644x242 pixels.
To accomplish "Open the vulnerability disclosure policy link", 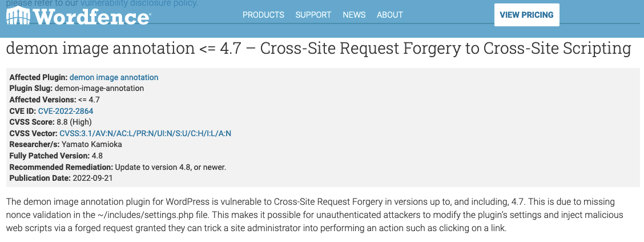I will [139, 3].
